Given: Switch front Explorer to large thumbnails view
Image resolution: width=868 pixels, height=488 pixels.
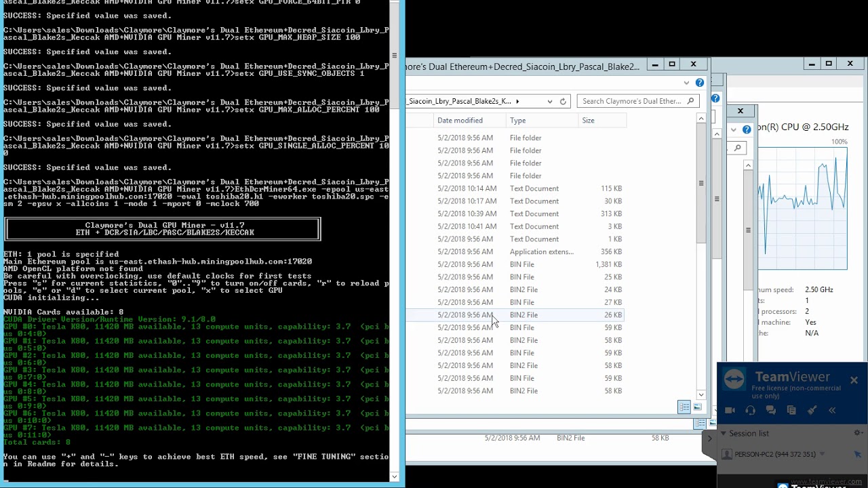Looking at the screenshot, I should tap(697, 407).
